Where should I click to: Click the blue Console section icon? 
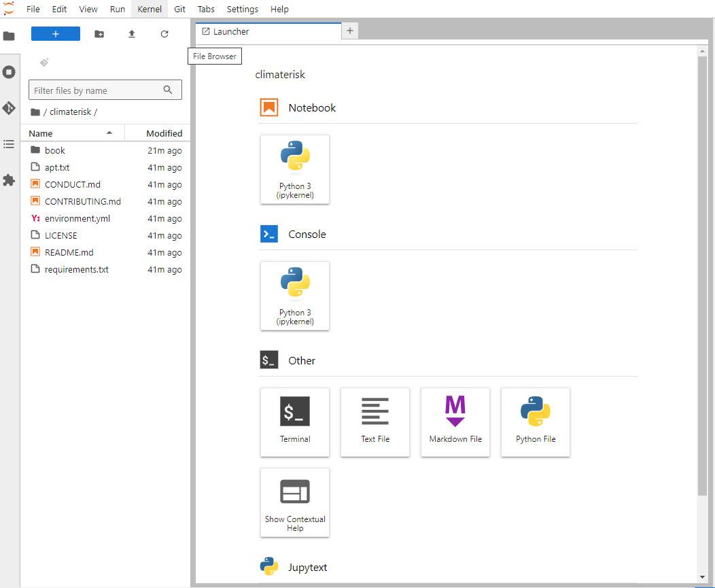pyautogui.click(x=269, y=234)
